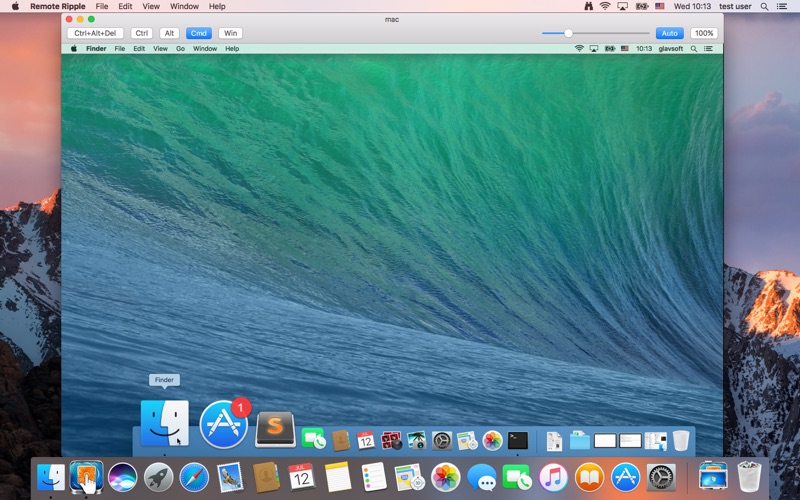Open Notification Center in remote menu bar
This screenshot has height=500, width=800.
tap(708, 48)
